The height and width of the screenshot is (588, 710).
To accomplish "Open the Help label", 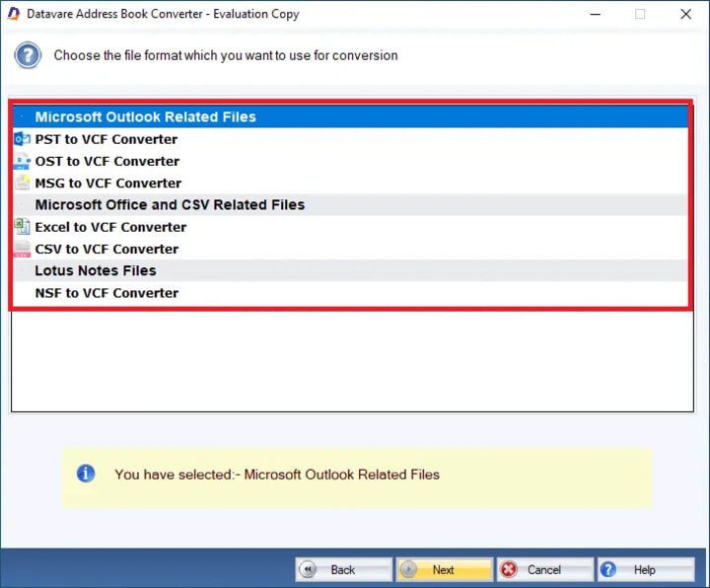I will 644,570.
